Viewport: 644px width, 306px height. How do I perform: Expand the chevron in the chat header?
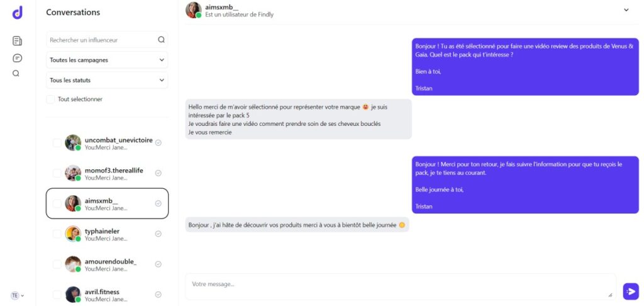tap(626, 9)
